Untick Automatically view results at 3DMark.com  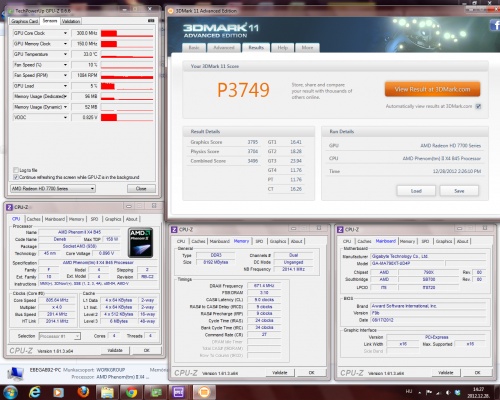point(478,106)
